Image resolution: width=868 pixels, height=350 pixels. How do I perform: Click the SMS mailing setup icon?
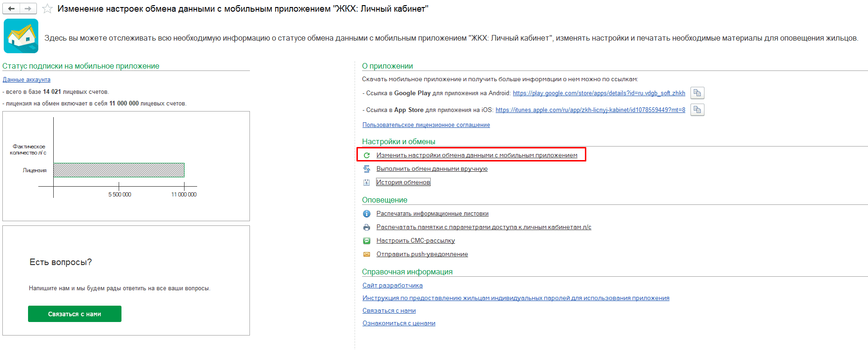tap(367, 241)
